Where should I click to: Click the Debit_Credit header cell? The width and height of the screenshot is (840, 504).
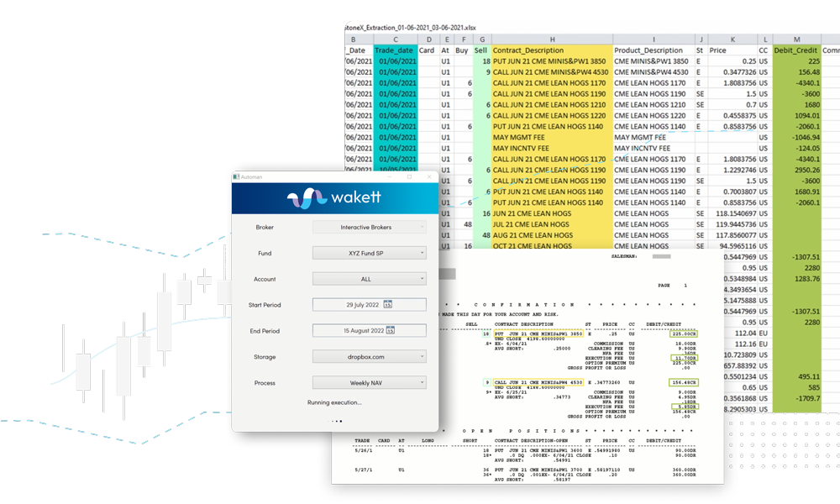796,50
